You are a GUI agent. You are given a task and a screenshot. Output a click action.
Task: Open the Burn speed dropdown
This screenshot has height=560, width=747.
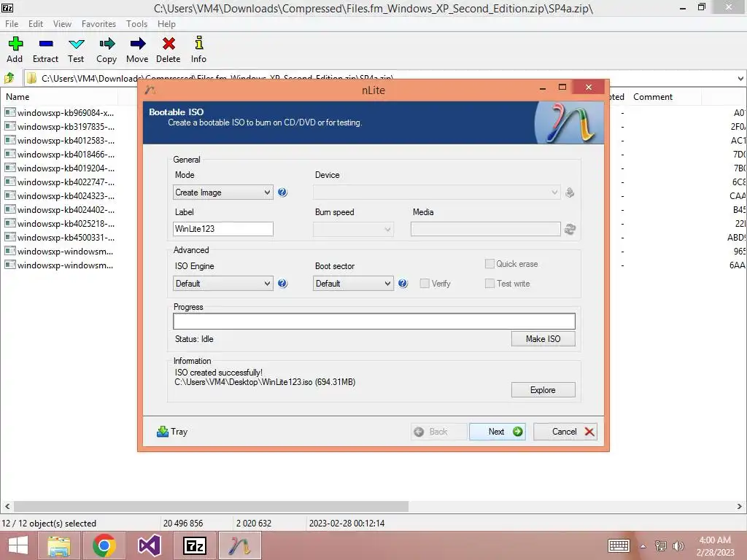click(353, 229)
